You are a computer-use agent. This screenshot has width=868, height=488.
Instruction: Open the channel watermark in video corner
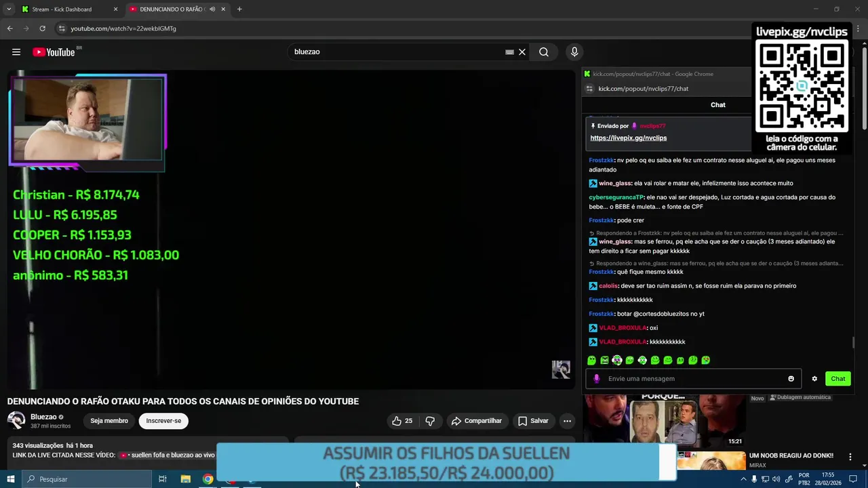click(x=561, y=369)
